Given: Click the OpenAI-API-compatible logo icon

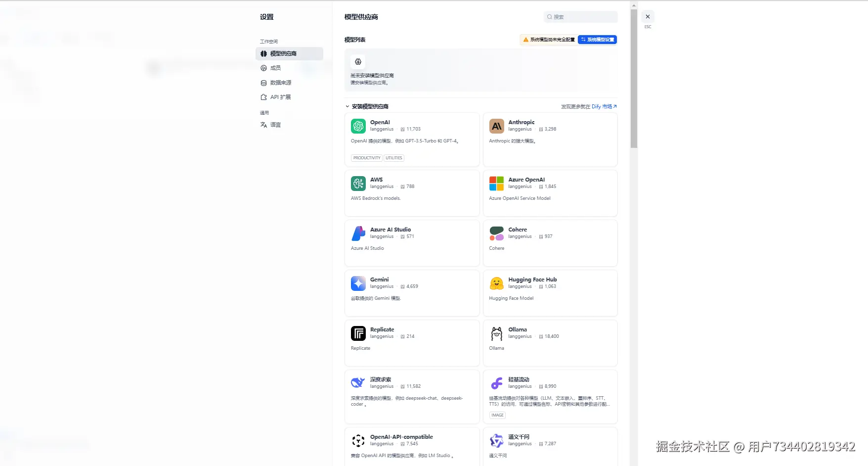Looking at the screenshot, I should click(x=358, y=441).
